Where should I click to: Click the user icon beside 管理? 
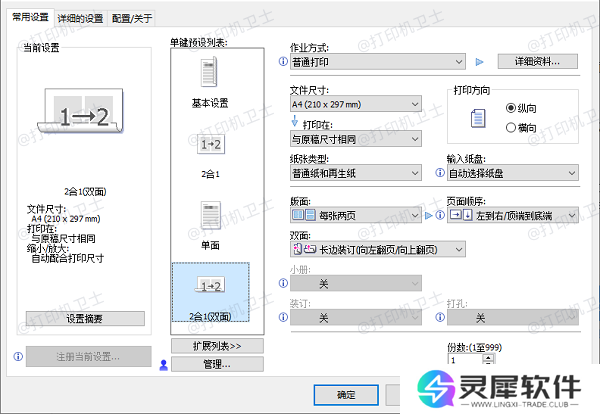(x=164, y=365)
